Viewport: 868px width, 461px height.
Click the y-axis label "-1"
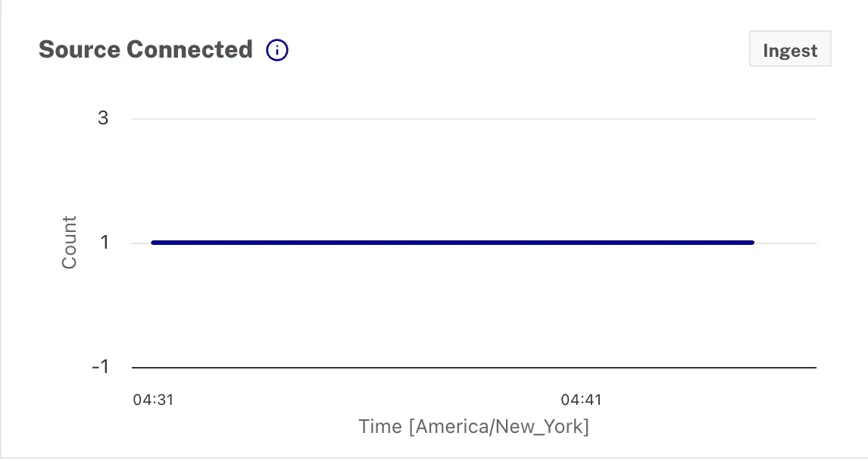[x=100, y=367]
